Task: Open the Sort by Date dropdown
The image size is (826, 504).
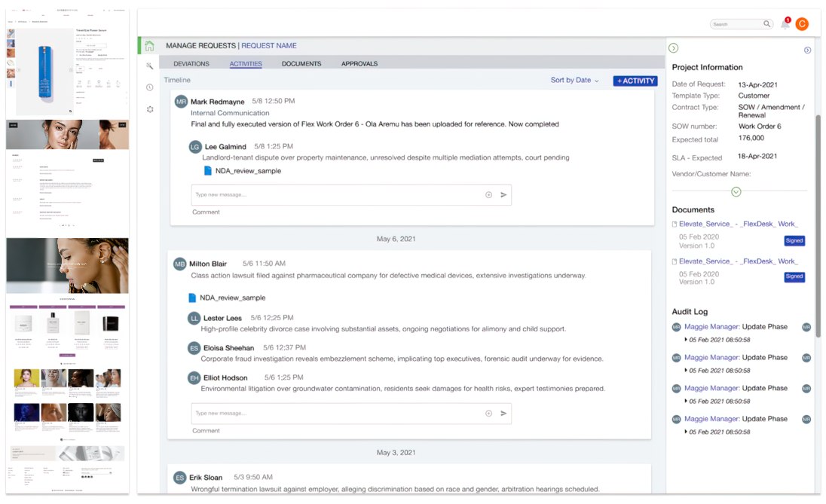Action: (575, 80)
